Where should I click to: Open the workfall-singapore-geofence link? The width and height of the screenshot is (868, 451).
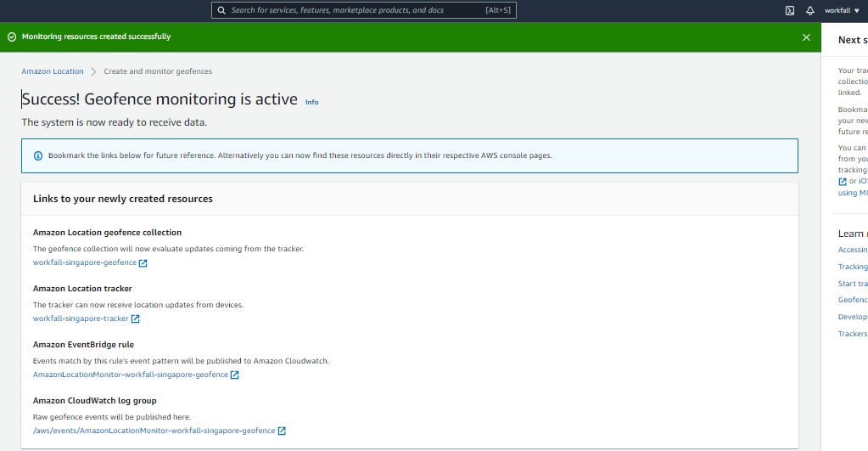point(85,262)
